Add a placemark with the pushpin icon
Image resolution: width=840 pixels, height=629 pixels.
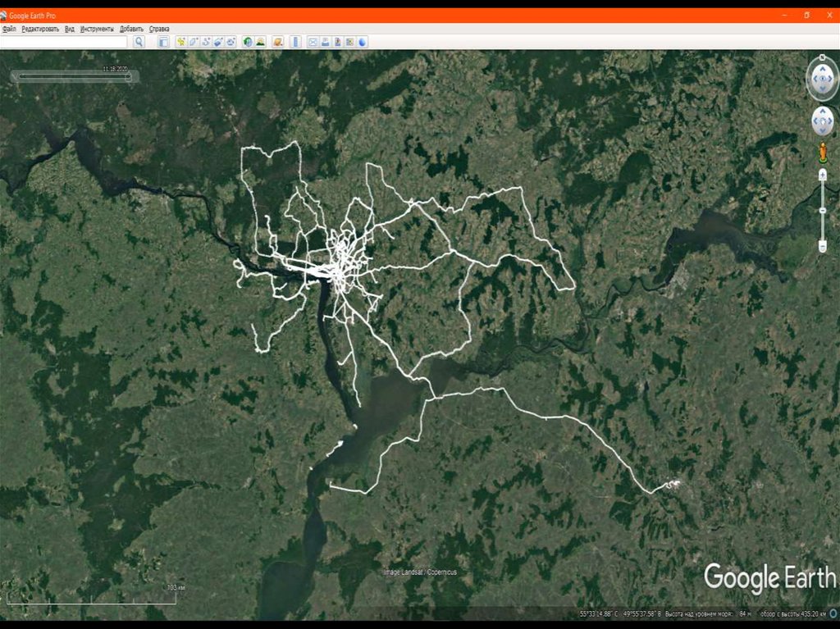[x=181, y=42]
